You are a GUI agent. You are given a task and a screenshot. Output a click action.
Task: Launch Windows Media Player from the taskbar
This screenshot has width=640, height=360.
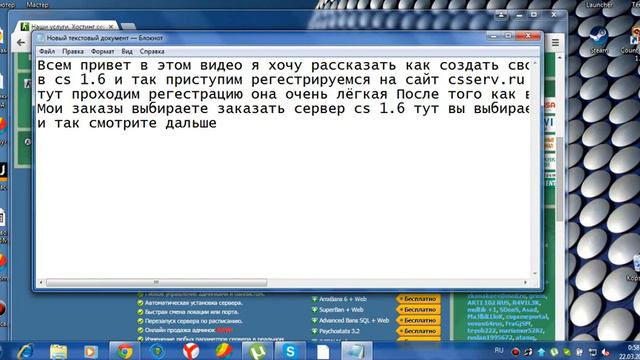pos(91,351)
